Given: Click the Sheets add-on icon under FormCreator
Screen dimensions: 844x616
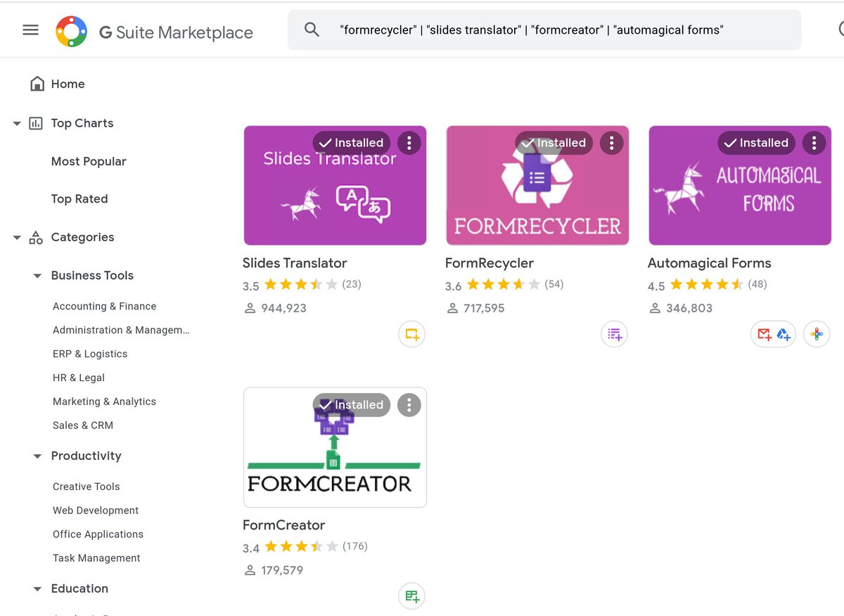Looking at the screenshot, I should coord(411,596).
